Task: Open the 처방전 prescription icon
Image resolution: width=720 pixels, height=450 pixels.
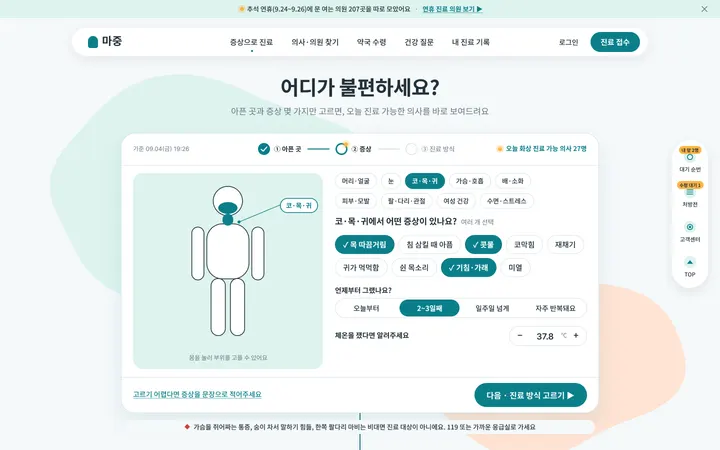Action: tap(690, 192)
